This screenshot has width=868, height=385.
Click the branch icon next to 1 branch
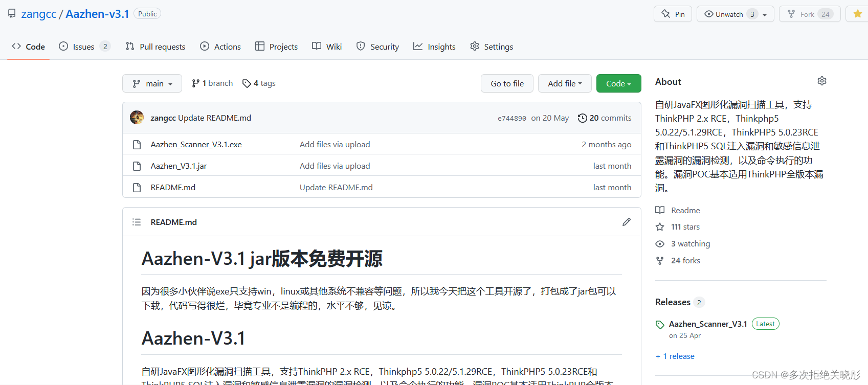coord(196,83)
